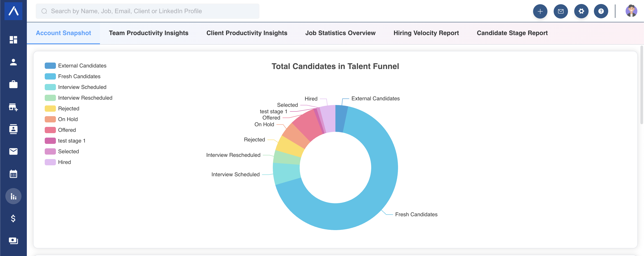Toggle the External Candidates legend item
Screen dimensions: 644x256
click(x=76, y=66)
